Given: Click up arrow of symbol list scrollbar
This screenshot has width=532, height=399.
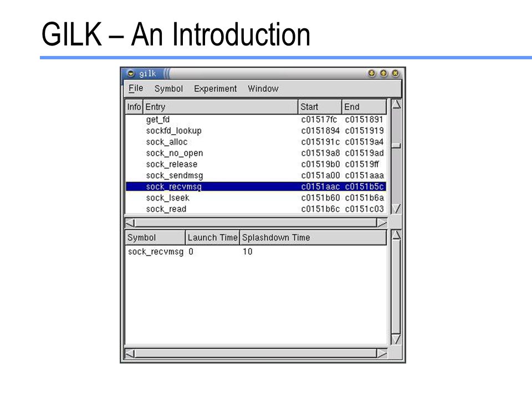Looking at the screenshot, I should pos(396,105).
